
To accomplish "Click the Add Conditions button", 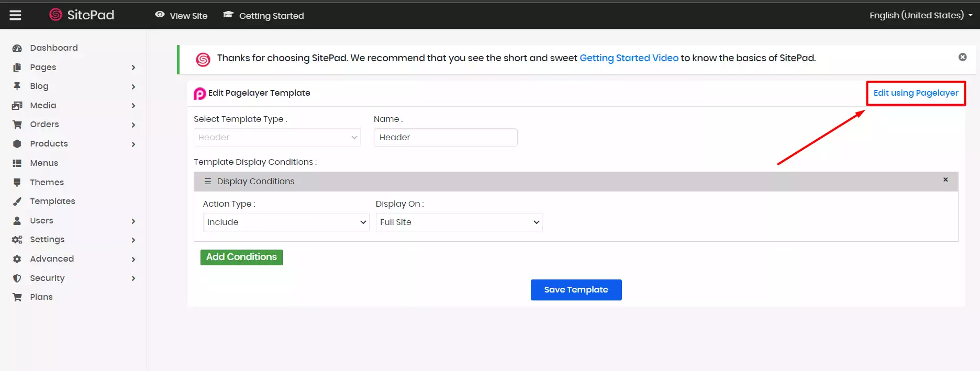I will [241, 257].
